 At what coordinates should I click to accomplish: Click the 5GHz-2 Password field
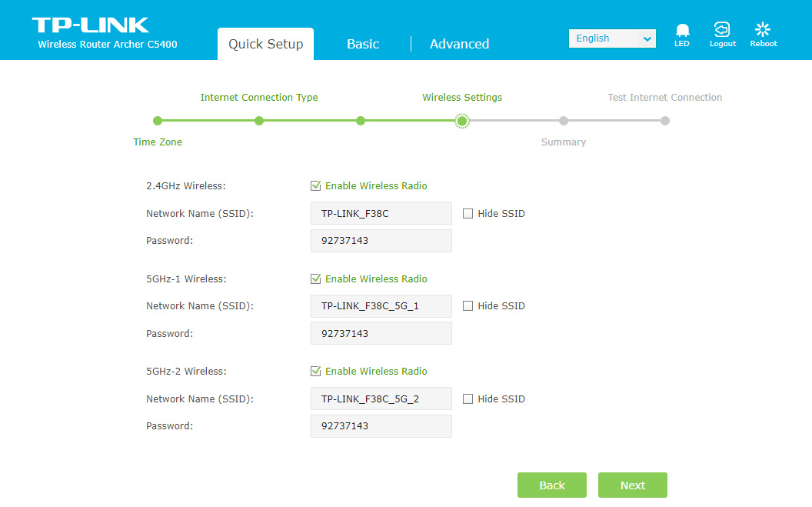coord(381,426)
